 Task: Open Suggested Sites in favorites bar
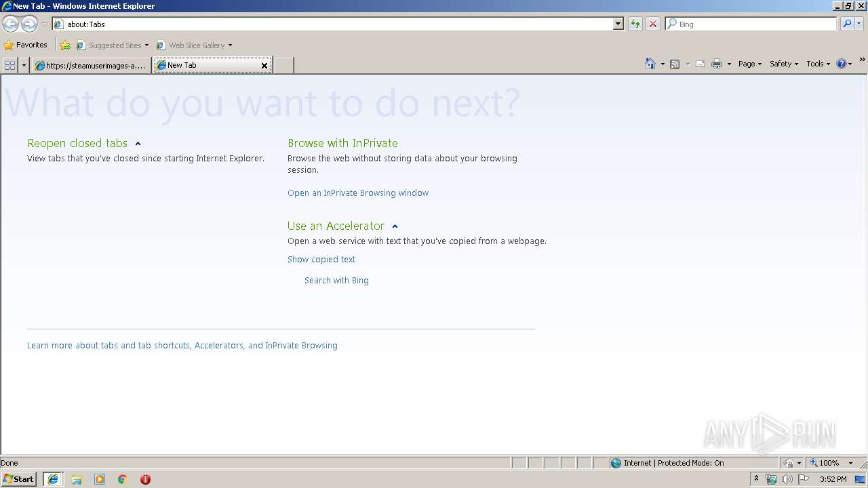point(112,45)
